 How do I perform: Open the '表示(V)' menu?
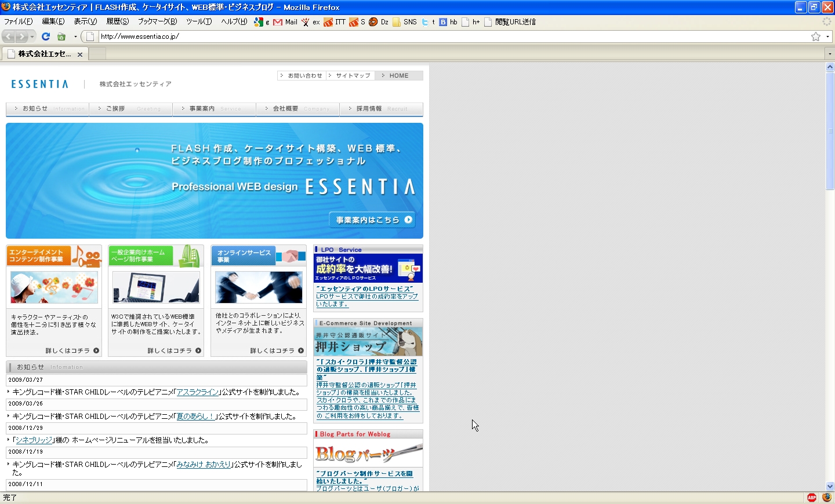click(85, 21)
